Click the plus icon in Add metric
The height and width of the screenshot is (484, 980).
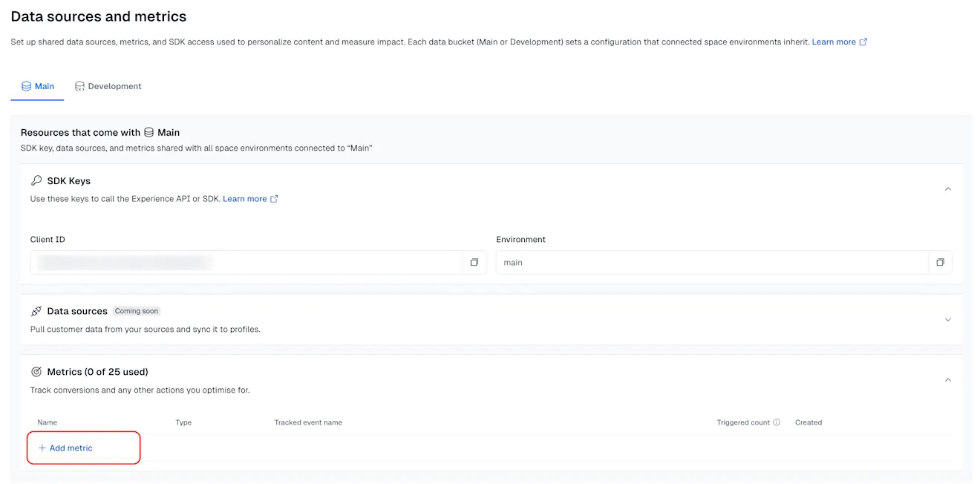(x=42, y=448)
